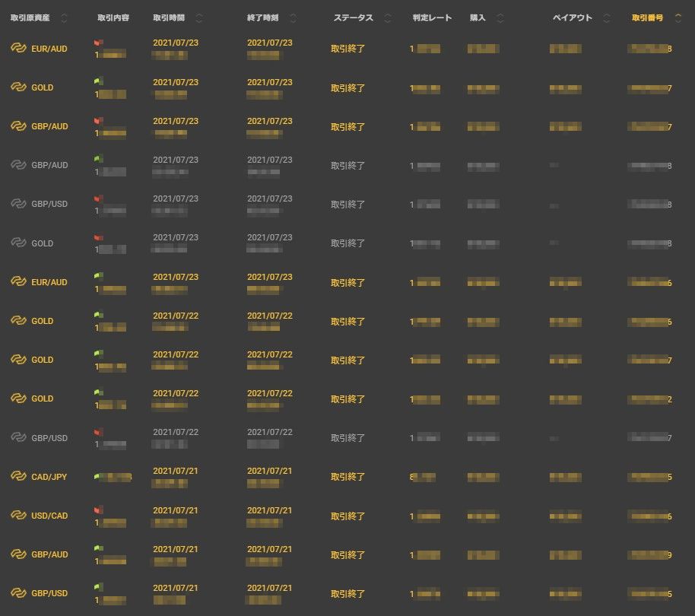Click the 購入 column header
The image size is (695, 616).
click(478, 18)
